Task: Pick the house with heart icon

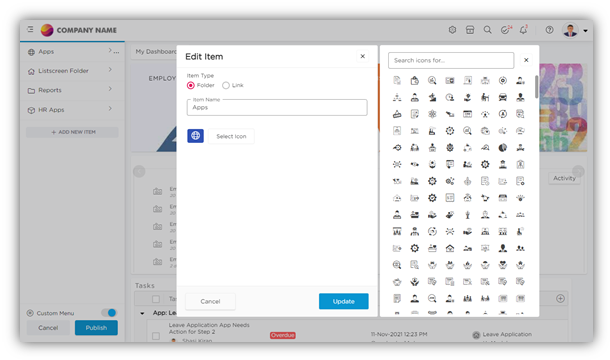Action: (x=450, y=248)
